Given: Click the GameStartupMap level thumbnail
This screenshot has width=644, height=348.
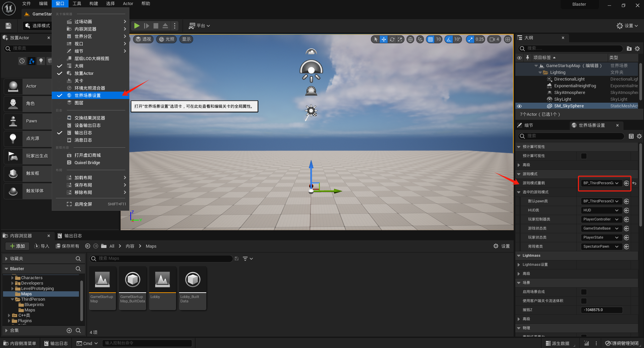Looking at the screenshot, I should 102,288.
